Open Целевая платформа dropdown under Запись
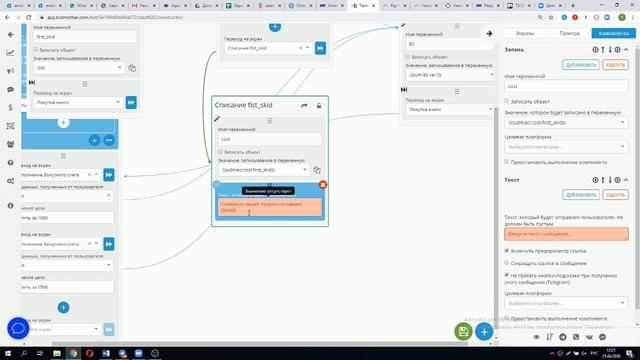This screenshot has height=360, width=640. point(566,147)
